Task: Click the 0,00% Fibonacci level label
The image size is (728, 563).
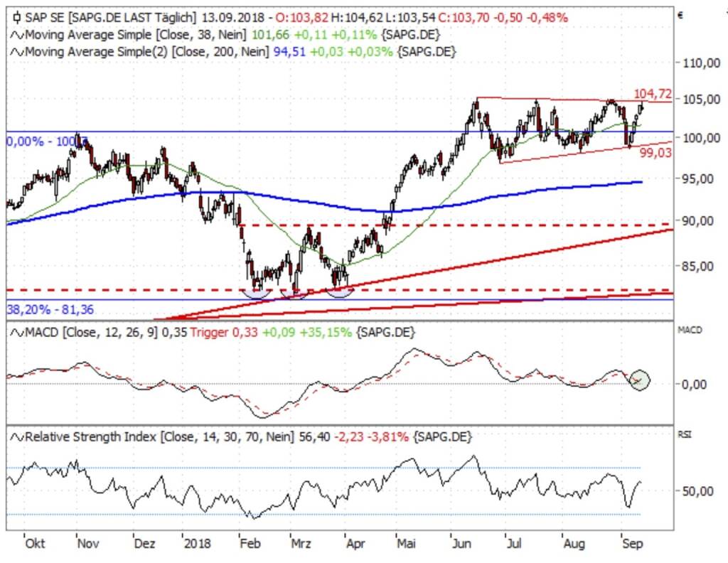Action: coord(46,141)
